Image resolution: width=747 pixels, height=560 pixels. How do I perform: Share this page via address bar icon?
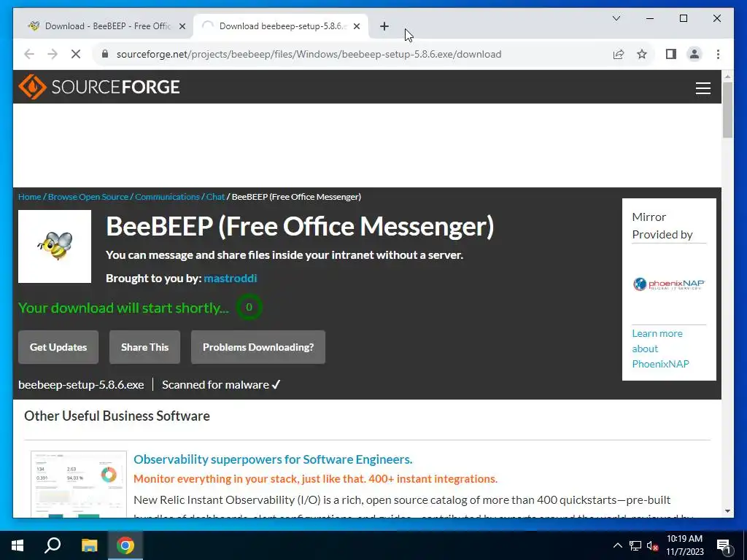(x=619, y=54)
